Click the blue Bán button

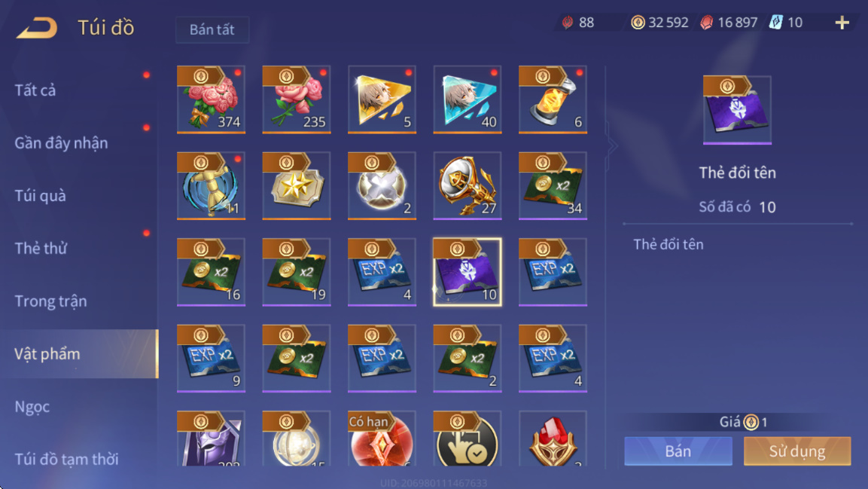click(x=678, y=451)
